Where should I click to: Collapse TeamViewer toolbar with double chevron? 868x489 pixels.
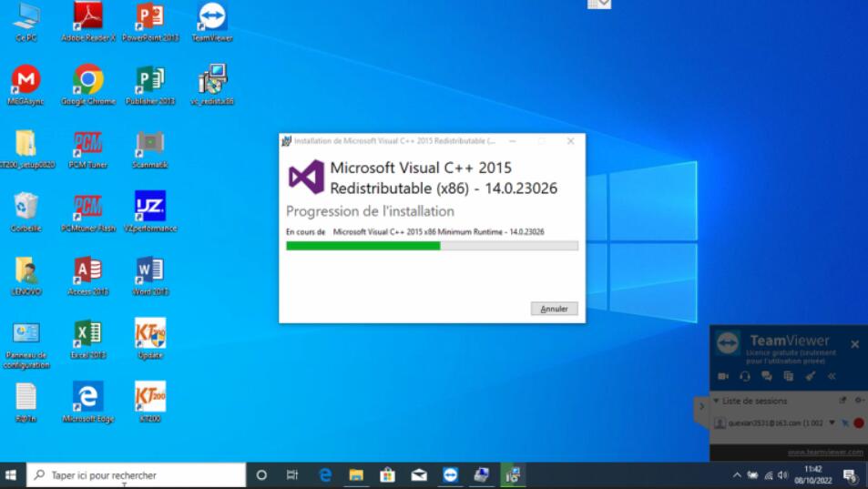coord(832,376)
